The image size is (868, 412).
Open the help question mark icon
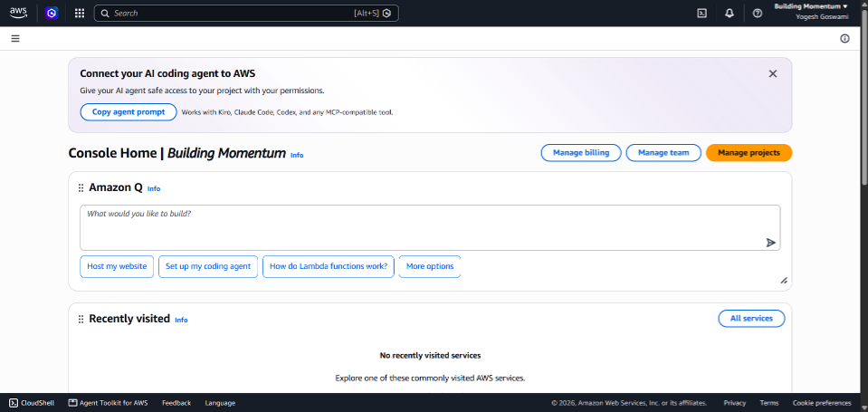(x=758, y=14)
